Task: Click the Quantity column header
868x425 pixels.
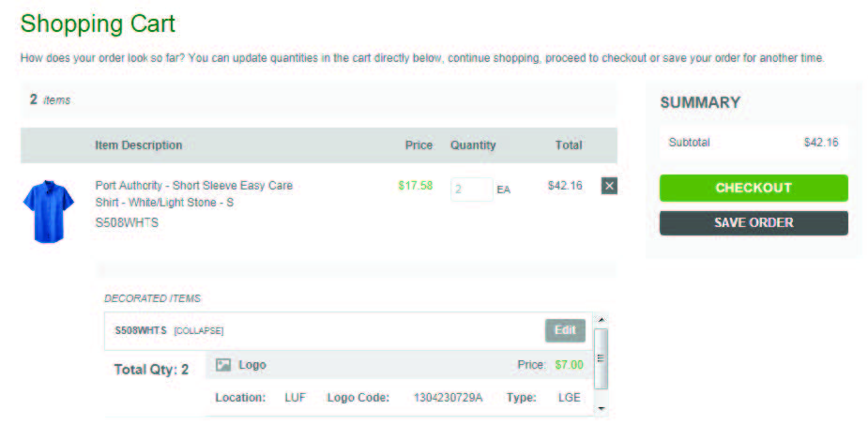Action: coord(473,145)
